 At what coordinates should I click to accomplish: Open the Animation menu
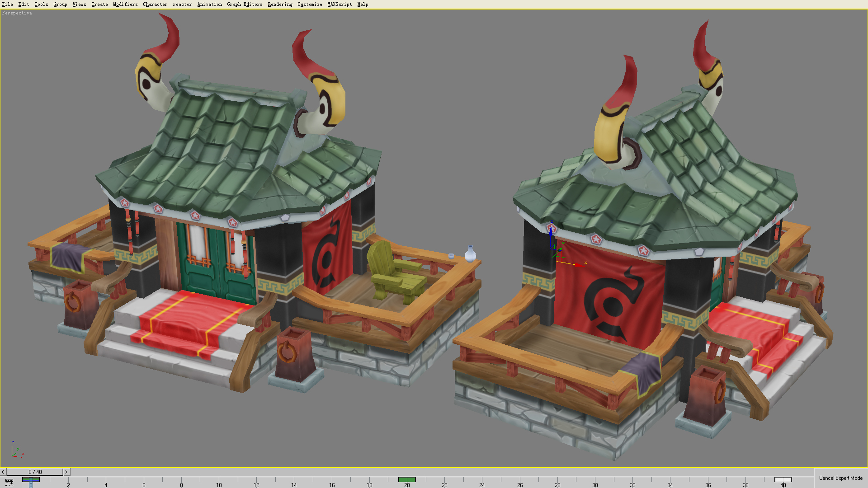point(209,5)
